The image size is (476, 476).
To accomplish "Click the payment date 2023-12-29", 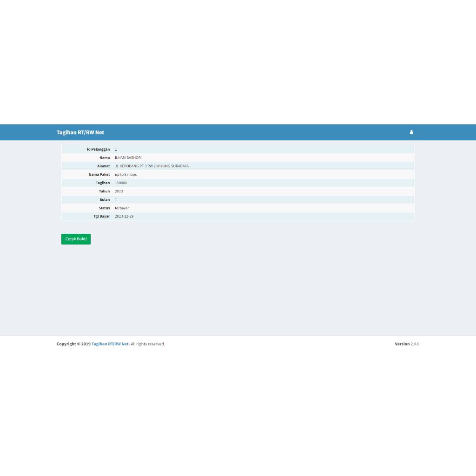I will click(124, 216).
